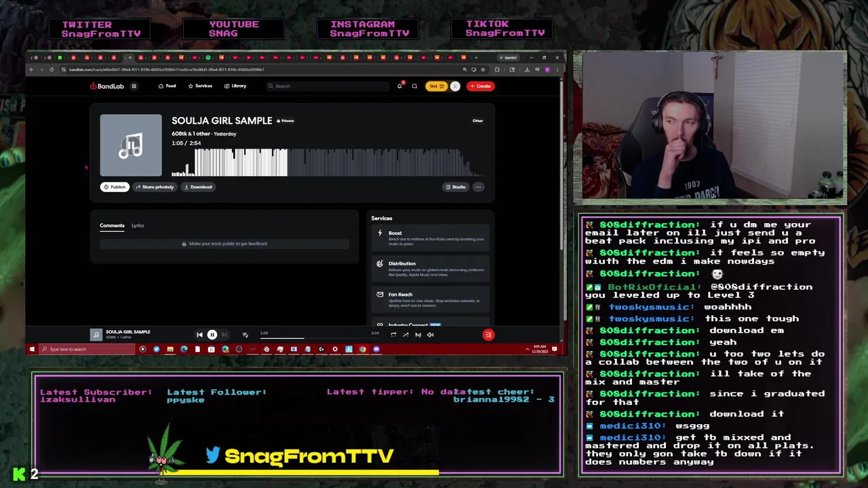Open the play queue icon
The width and height of the screenshot is (868, 488).
(245, 335)
